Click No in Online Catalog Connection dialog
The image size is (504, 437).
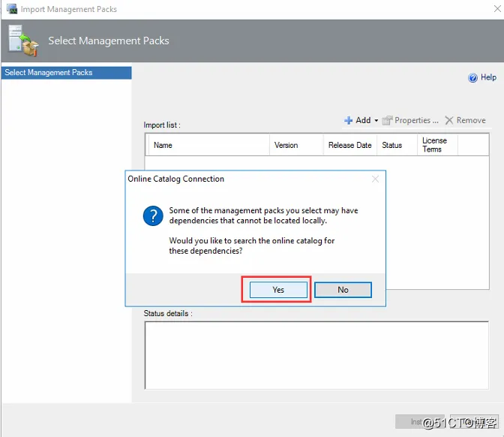click(343, 290)
